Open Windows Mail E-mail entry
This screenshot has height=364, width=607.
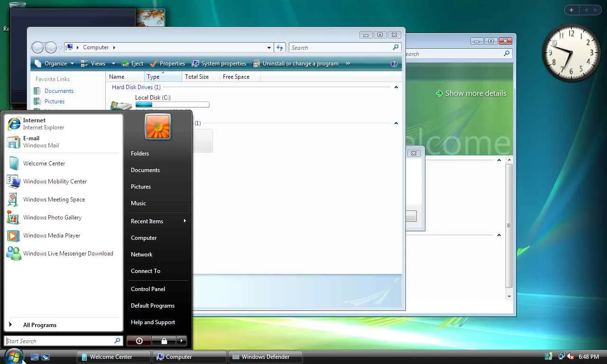[64, 142]
